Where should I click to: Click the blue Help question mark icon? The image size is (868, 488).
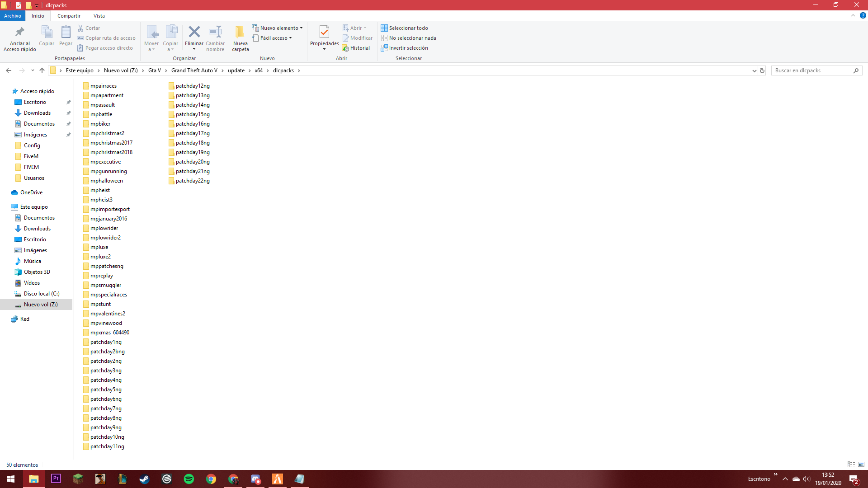(863, 15)
